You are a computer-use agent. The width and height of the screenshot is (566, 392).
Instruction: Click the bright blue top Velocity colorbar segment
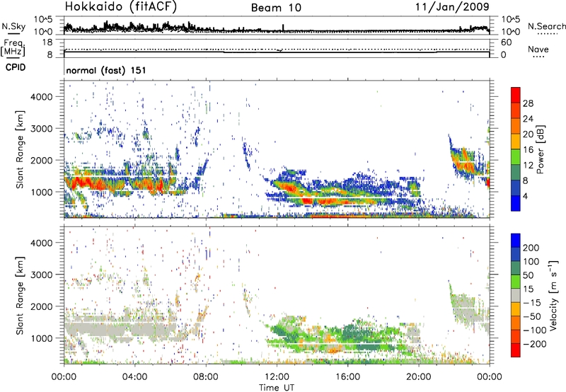click(516, 241)
